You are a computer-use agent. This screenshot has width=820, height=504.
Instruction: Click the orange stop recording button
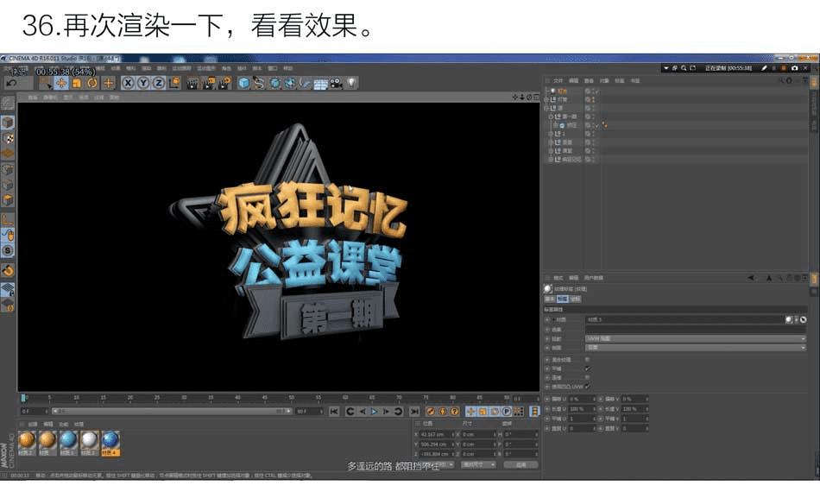click(x=784, y=68)
